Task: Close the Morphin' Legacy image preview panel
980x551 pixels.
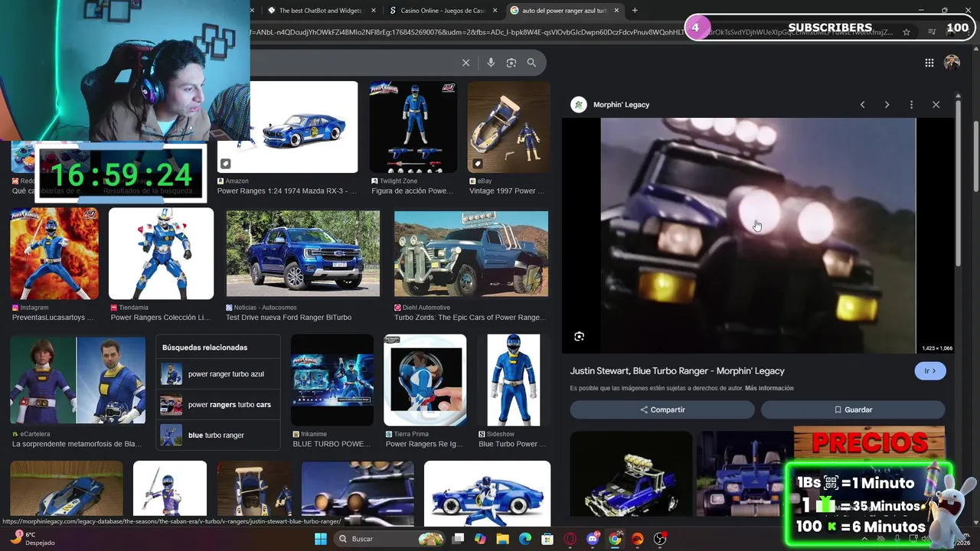Action: coord(936,105)
